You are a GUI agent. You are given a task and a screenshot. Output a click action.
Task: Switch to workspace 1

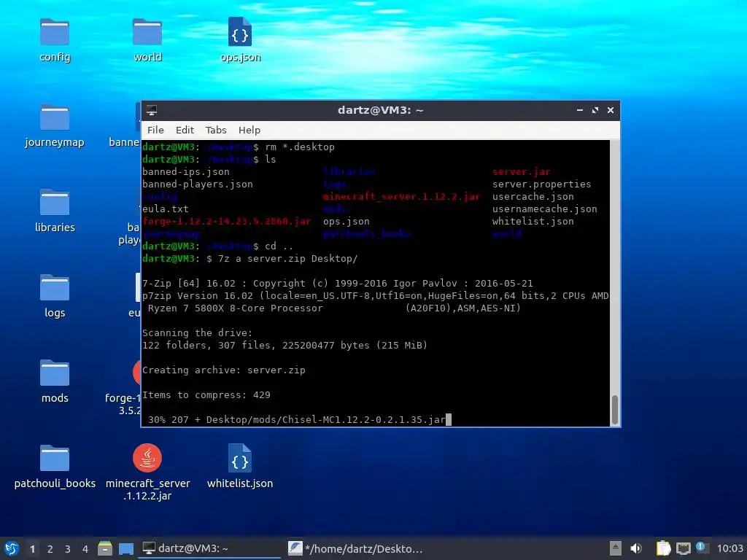(32, 549)
